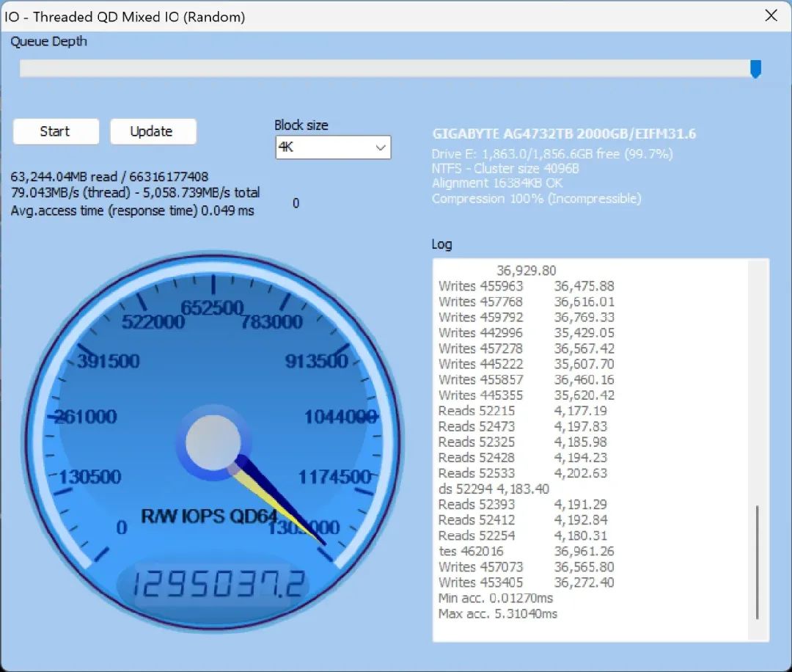
Task: Click the Update button
Action: point(153,131)
